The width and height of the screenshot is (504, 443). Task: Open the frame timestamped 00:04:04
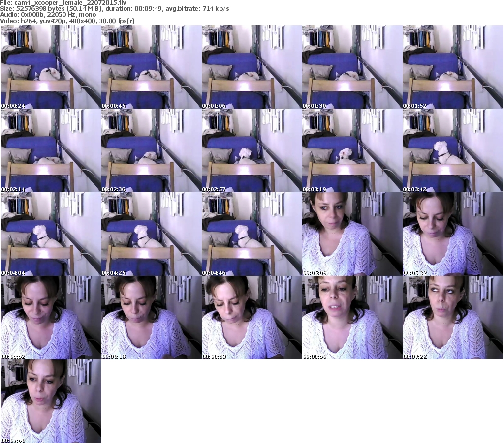(x=51, y=234)
